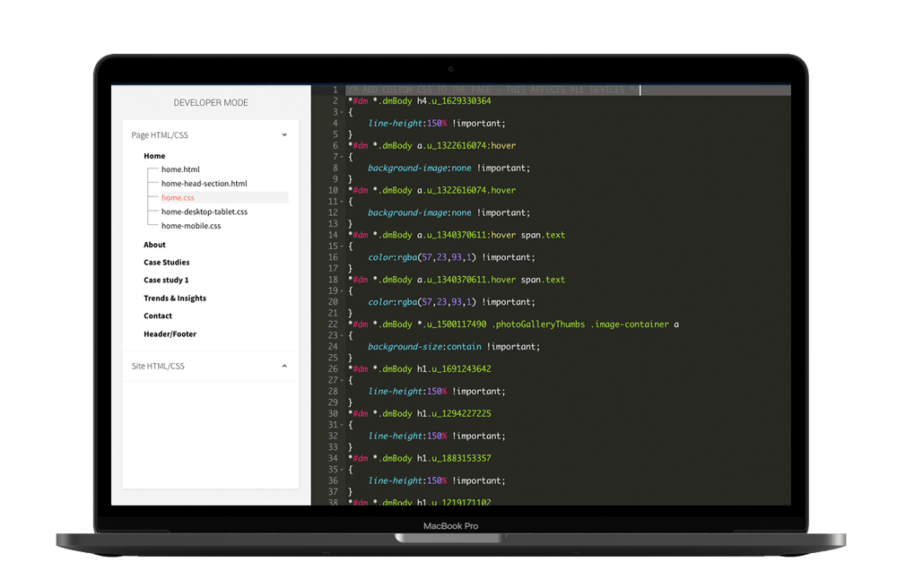Viewport: 897px width, 588px height.
Task: Click line number 1 in gutter
Action: point(335,90)
